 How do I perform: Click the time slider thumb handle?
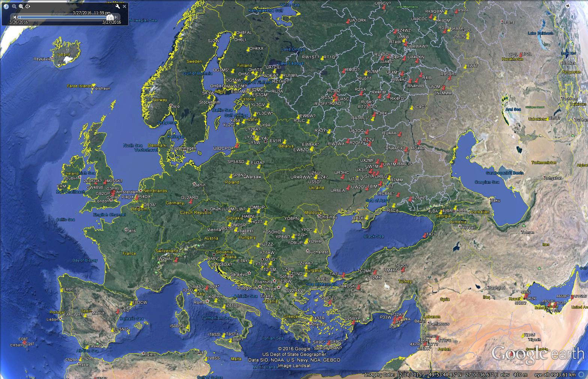(x=110, y=17)
